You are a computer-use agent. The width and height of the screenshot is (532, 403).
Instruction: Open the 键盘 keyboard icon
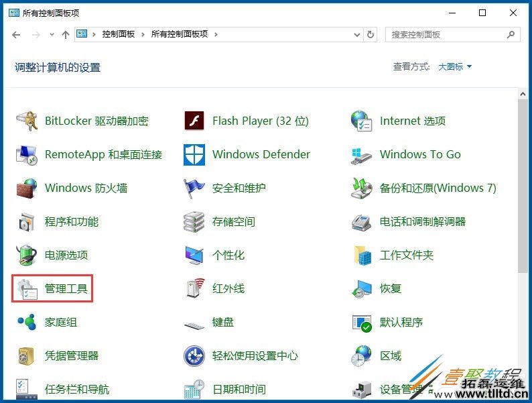[194, 326]
